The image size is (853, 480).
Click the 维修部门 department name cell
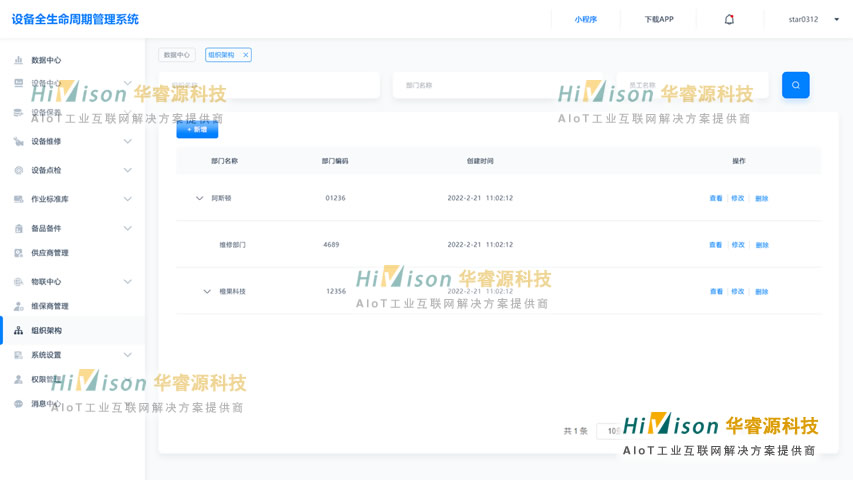coord(232,245)
